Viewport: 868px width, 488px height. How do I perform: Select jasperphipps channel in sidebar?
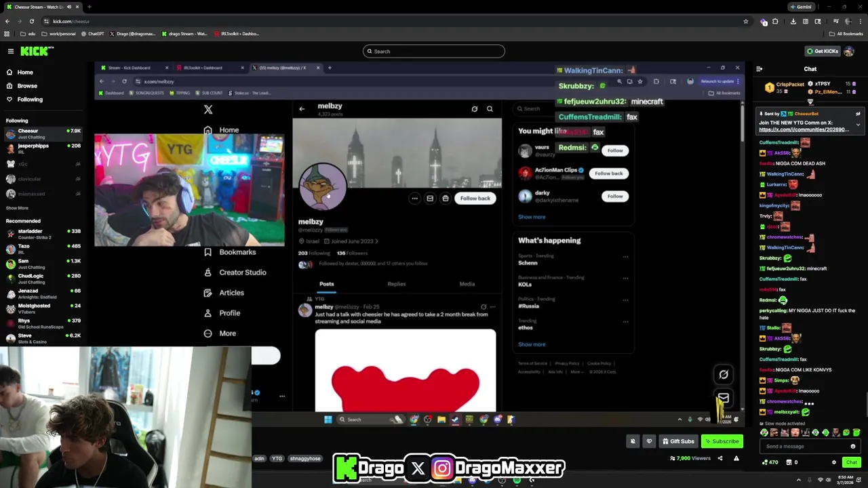43,148
